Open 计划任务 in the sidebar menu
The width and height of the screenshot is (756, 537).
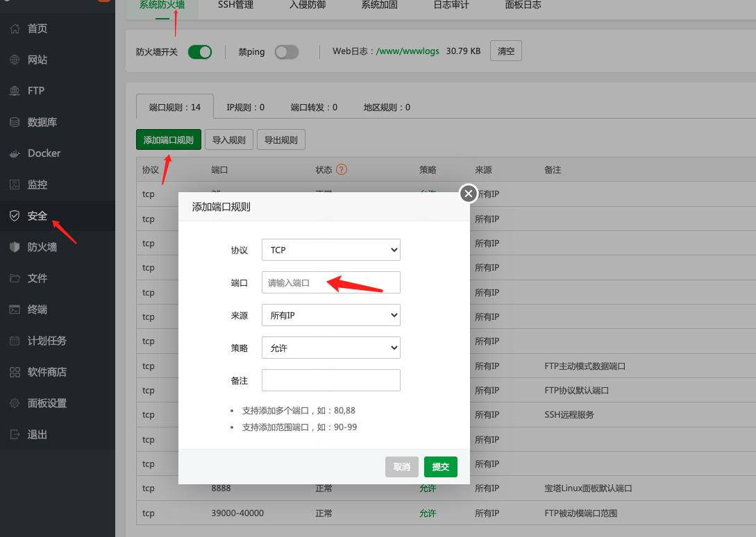47,341
